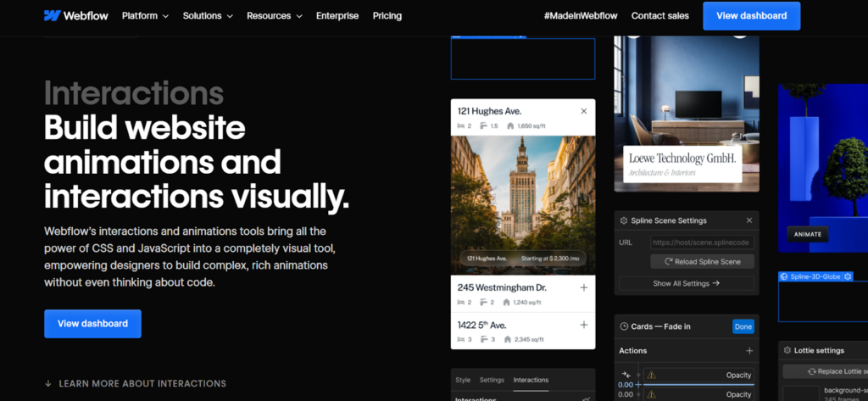Select the Spline-3D-Globe element label
Viewport: 868px width, 401px height.
[815, 276]
